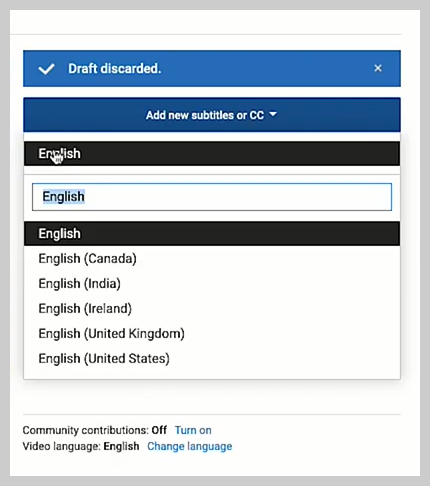The height and width of the screenshot is (486, 430).
Task: Click the Video language label text
Action: pos(62,446)
